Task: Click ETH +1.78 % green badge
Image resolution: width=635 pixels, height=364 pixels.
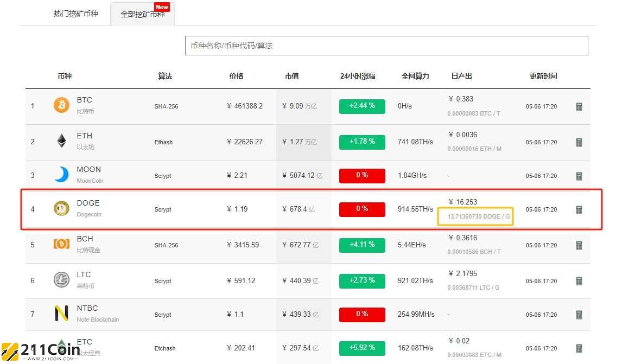Action: (x=362, y=142)
